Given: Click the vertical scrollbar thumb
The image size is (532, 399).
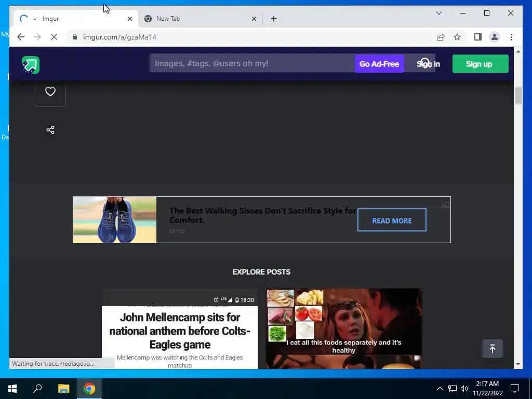Looking at the screenshot, I should pos(518,96).
